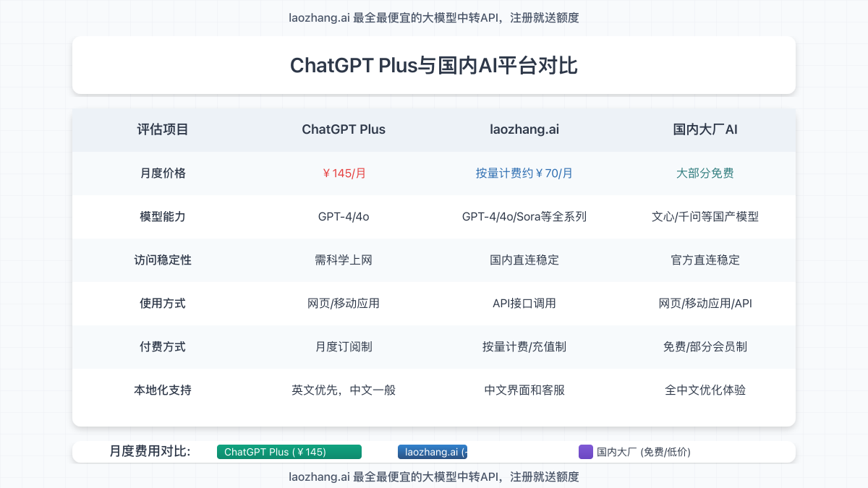
Task: Select the 'laozhang.ai' table column header
Action: [x=524, y=130]
